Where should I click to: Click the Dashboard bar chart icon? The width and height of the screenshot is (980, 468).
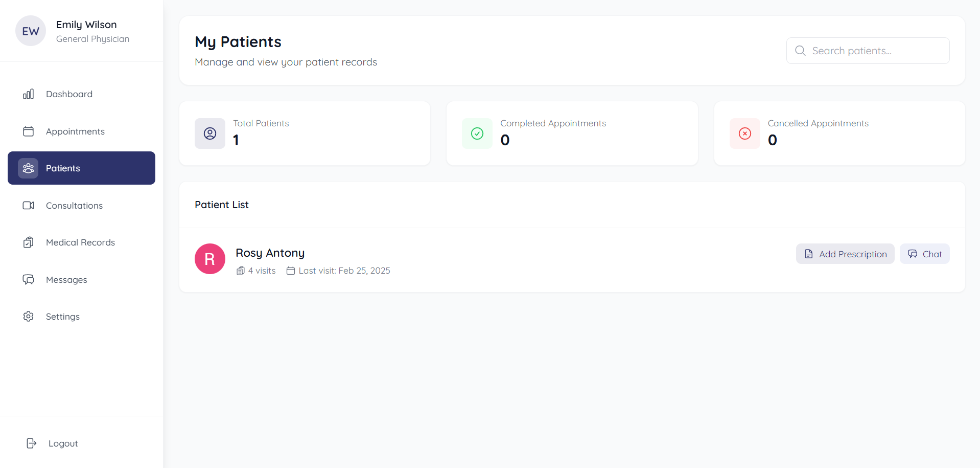[28, 94]
